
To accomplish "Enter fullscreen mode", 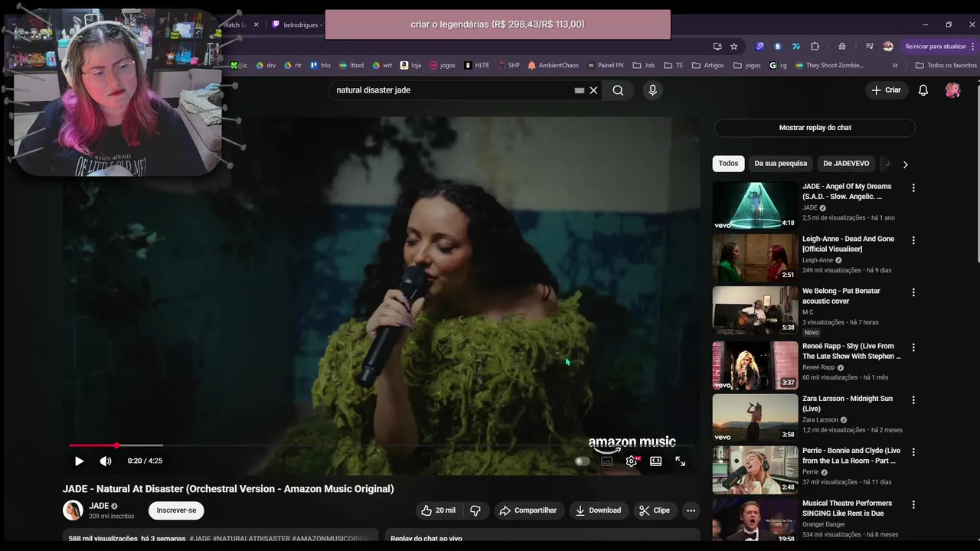I will (x=680, y=461).
